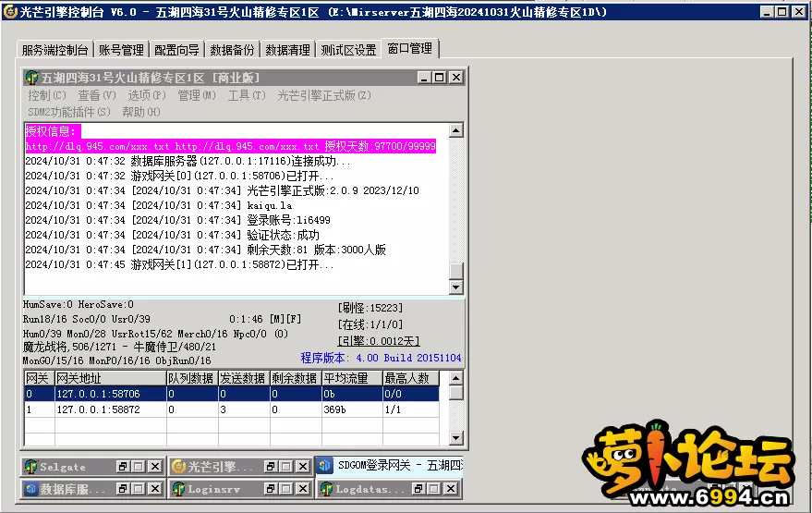This screenshot has width=812, height=513.
Task: Click the 队列数据 column header
Action: point(192,378)
